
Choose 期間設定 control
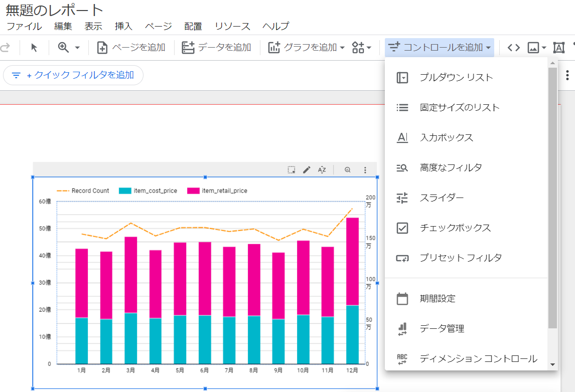click(x=466, y=299)
